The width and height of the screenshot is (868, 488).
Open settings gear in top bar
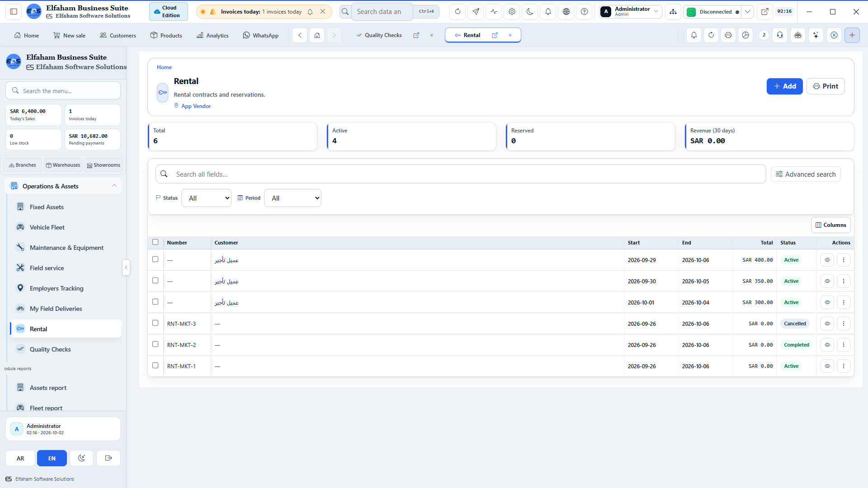[x=512, y=12]
